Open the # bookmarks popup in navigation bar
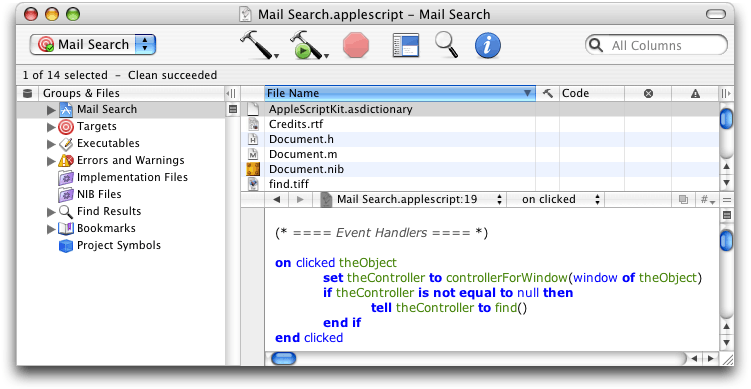 [707, 200]
